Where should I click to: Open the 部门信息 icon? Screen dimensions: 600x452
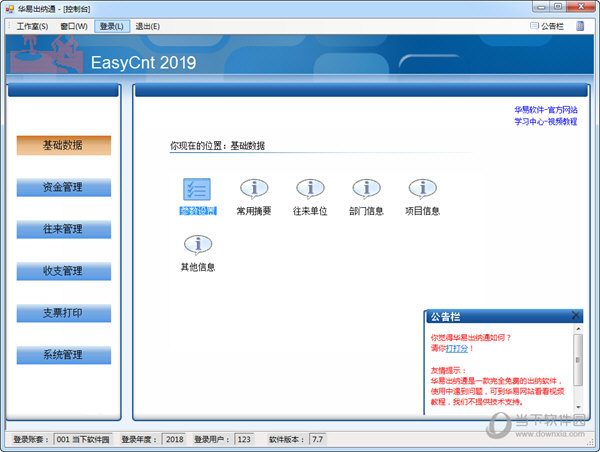point(366,190)
